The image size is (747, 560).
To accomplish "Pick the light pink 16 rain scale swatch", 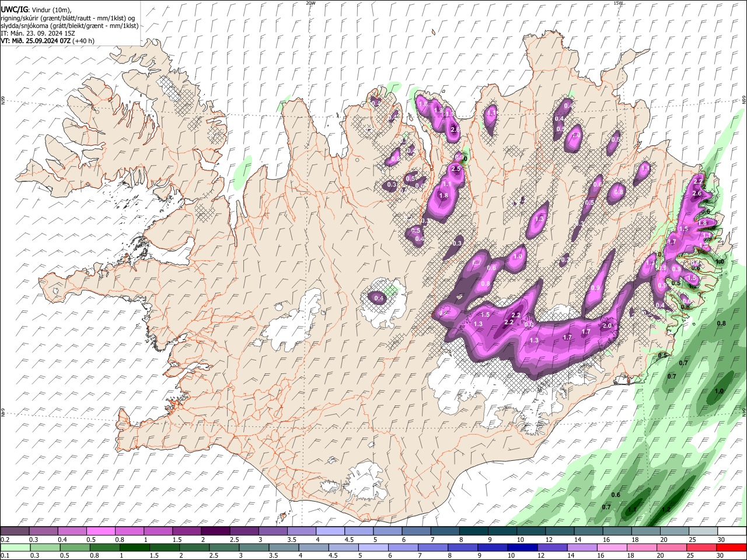I will pyautogui.click(x=612, y=547).
